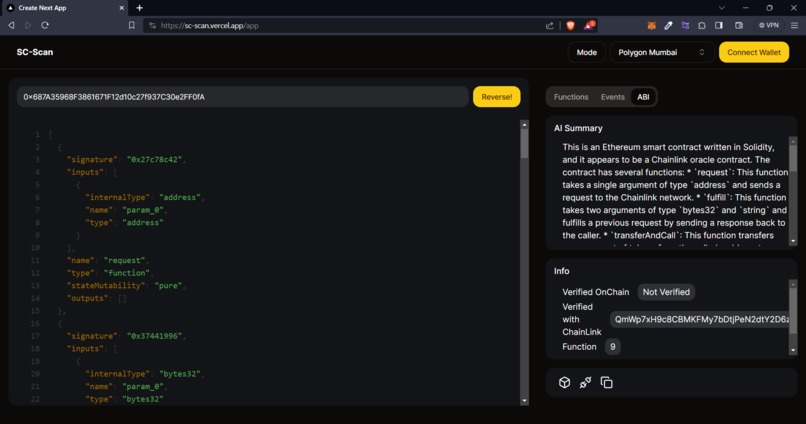Click the AI Summary scrollbar thumb
Screen dimensions: 806x424
[x=793, y=158]
